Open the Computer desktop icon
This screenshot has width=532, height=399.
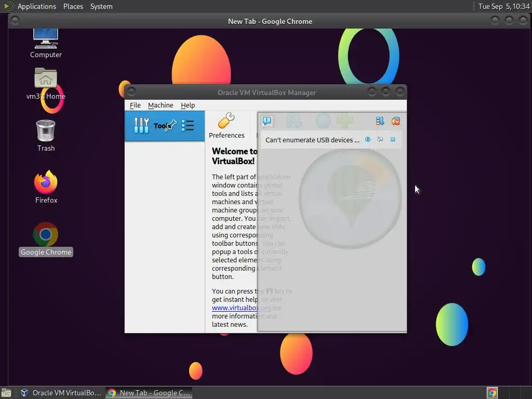pos(46,44)
